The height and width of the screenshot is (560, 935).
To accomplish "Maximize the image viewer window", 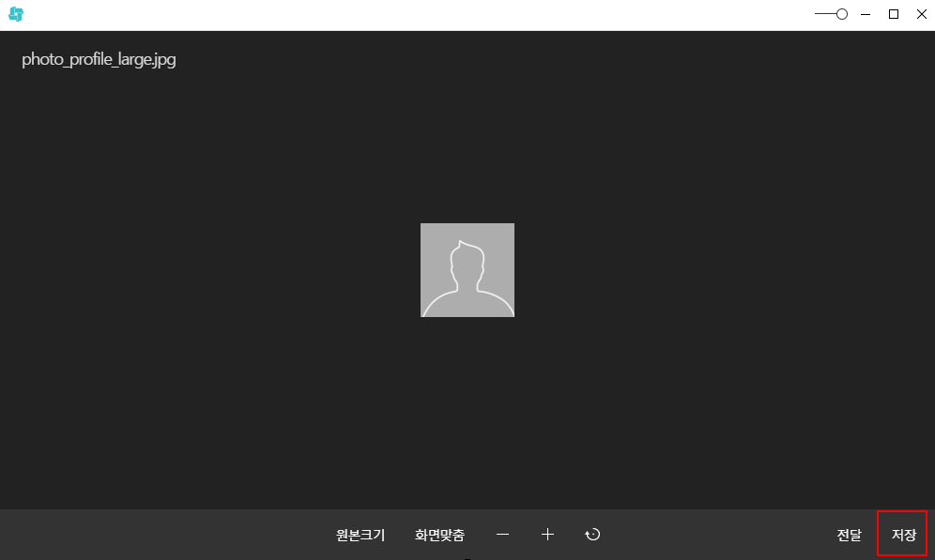I will pos(894,14).
